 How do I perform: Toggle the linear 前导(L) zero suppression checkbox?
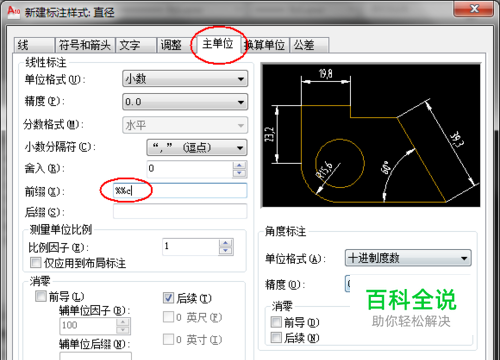pos(41,296)
